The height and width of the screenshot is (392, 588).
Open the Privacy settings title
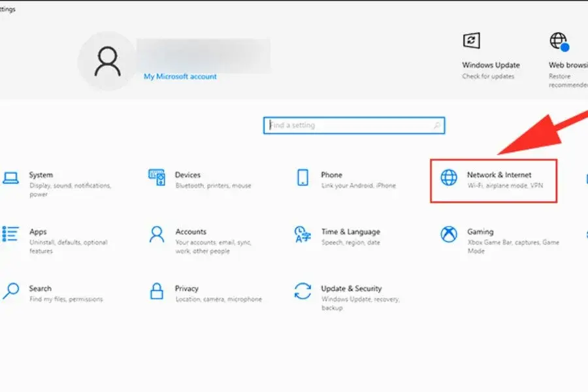point(186,289)
